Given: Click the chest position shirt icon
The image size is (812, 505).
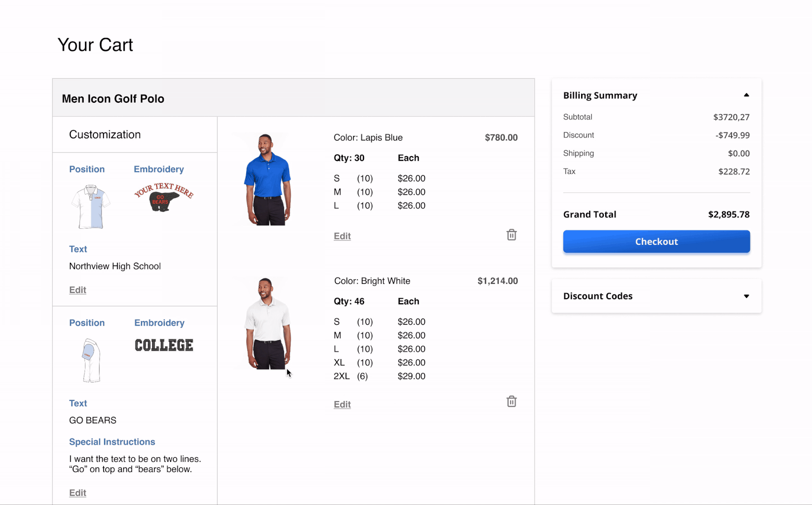Looking at the screenshot, I should 91,207.
